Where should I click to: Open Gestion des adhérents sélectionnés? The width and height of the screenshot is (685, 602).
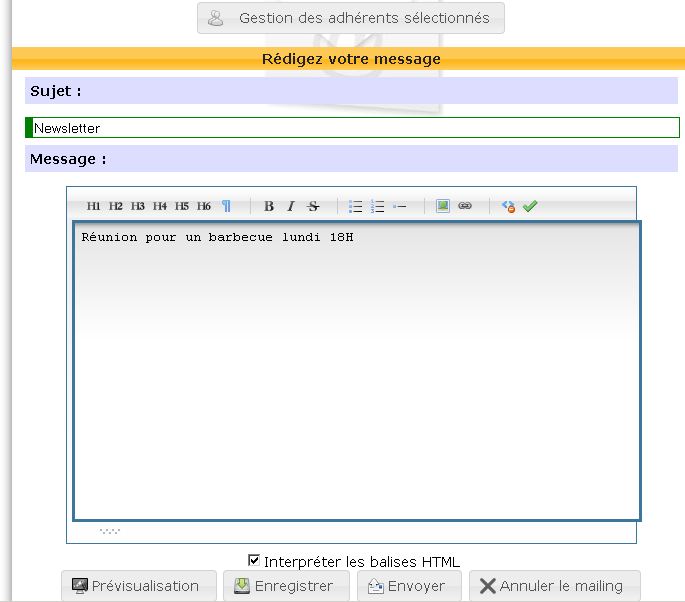351,18
